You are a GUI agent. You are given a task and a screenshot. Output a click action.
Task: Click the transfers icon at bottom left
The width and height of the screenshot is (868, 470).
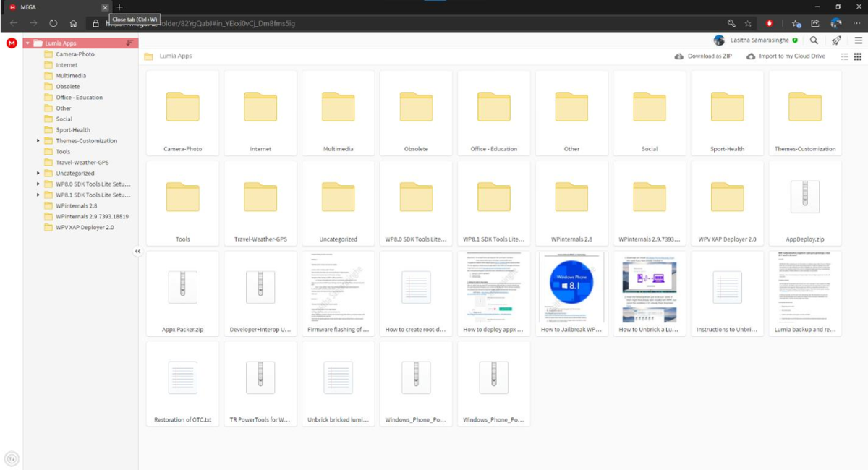[x=12, y=458]
